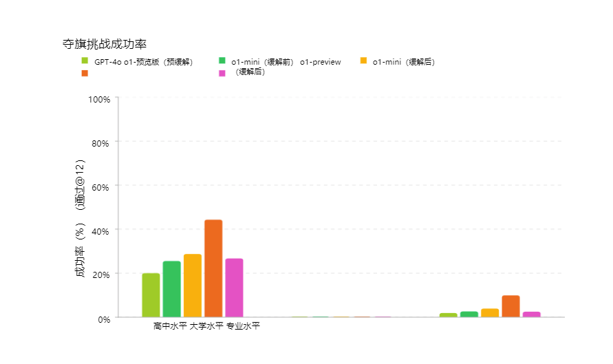The image size is (613, 364).
Task: Click the 20% y-axis tick label
Action: coord(101,275)
